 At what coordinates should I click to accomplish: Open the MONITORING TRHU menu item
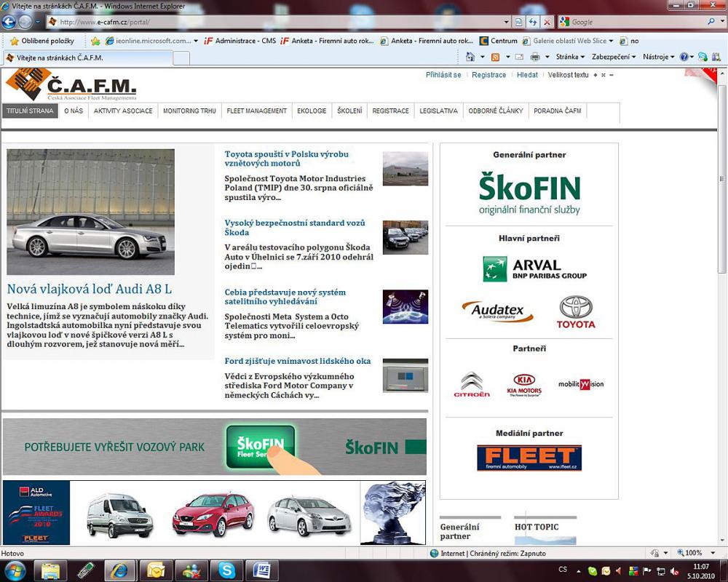tap(189, 111)
